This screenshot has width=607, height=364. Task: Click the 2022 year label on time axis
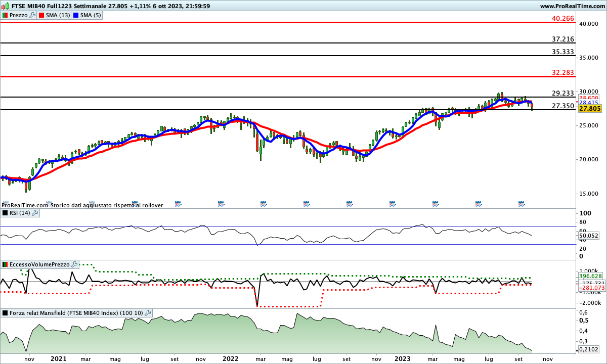(x=230, y=358)
